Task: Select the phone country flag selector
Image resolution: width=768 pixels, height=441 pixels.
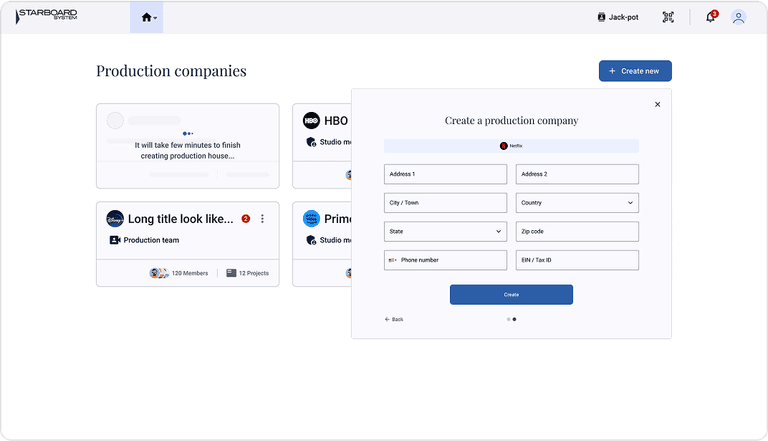Action: point(393,260)
